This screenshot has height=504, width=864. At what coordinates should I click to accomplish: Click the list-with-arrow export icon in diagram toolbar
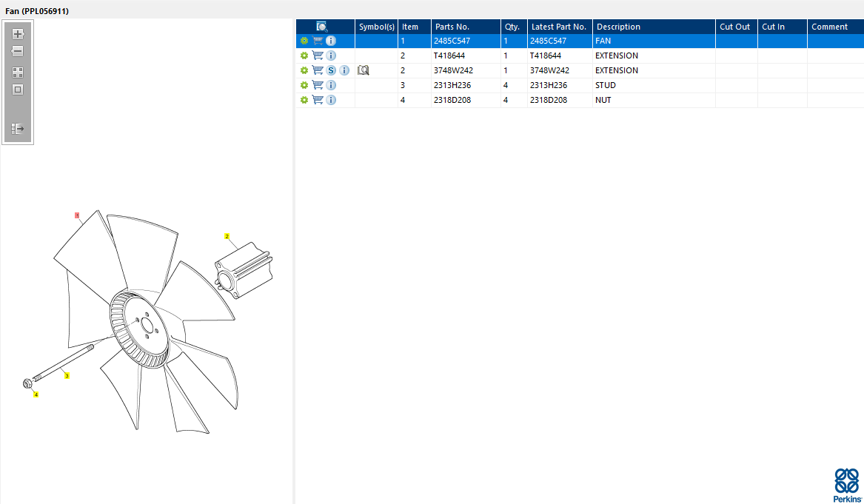tap(18, 129)
